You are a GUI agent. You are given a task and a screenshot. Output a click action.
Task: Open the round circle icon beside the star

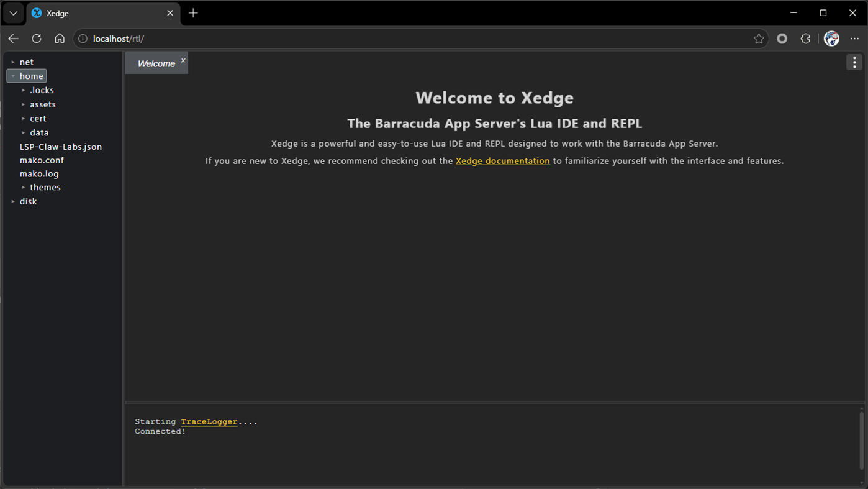point(782,39)
